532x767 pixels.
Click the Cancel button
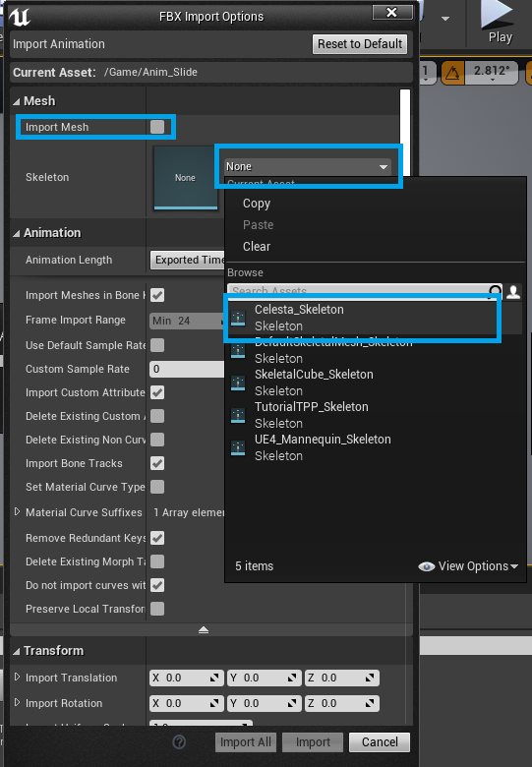click(x=380, y=742)
